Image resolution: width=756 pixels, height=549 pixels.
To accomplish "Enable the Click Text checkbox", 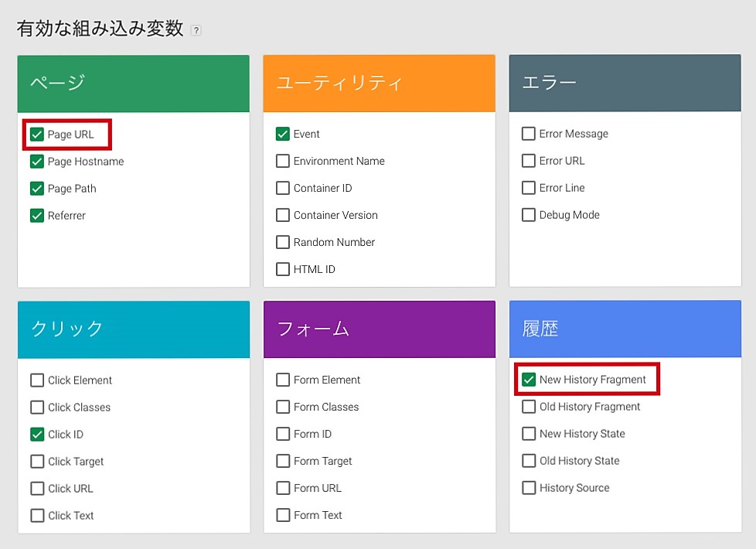I will (37, 516).
